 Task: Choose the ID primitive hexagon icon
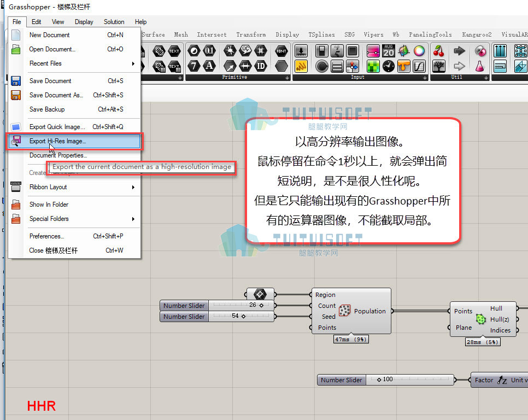(x=261, y=66)
